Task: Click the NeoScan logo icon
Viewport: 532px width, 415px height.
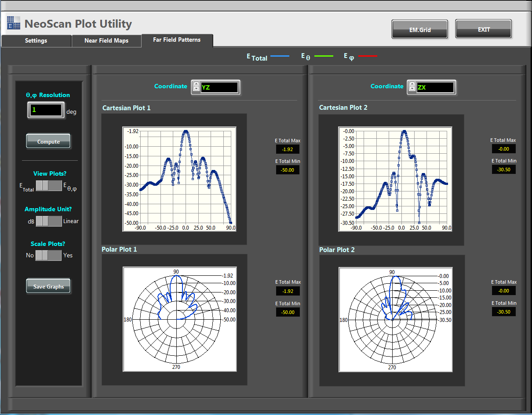Action: tap(14, 23)
